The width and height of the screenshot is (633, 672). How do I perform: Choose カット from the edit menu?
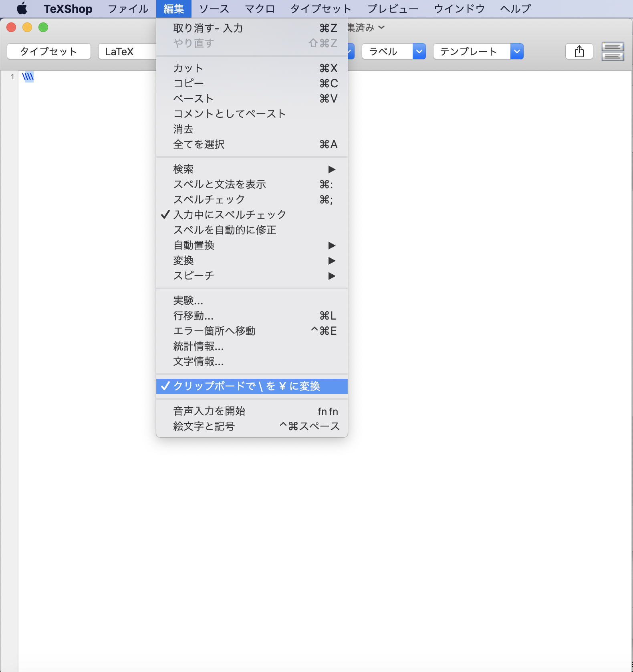[252, 68]
